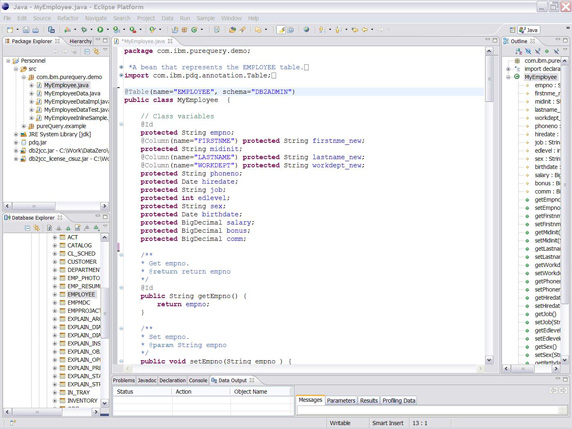Viewport: 572px width, 429px height.
Task: Open Outline view menu triangle
Action: pos(565,50)
